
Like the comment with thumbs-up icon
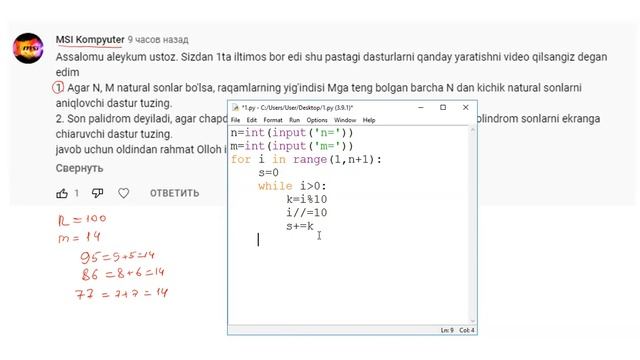pyautogui.click(x=62, y=193)
